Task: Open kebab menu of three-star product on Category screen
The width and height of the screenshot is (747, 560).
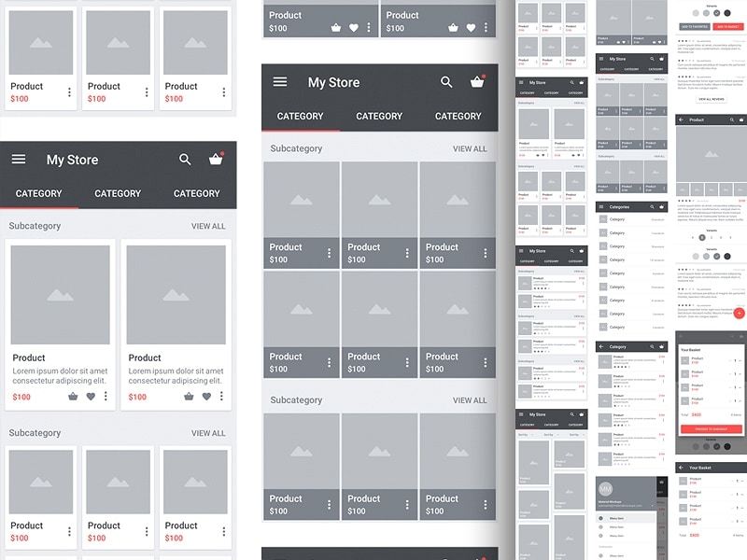Action: pos(663,421)
